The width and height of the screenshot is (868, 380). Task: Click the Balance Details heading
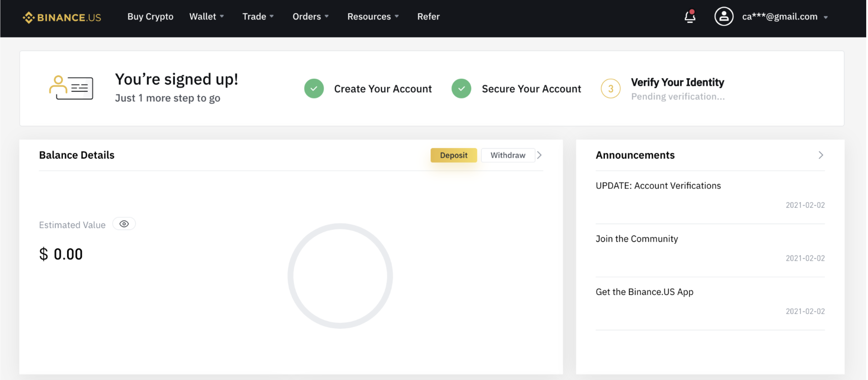coord(77,155)
